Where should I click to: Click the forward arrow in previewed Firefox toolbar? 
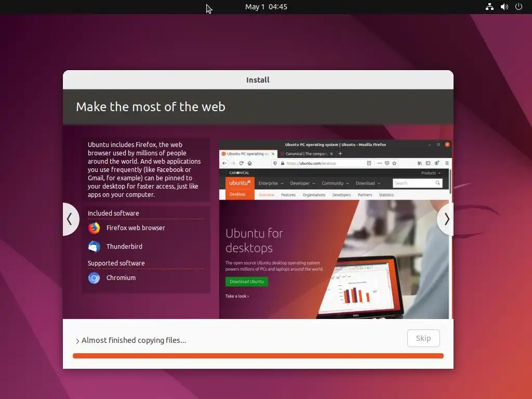pos(233,163)
